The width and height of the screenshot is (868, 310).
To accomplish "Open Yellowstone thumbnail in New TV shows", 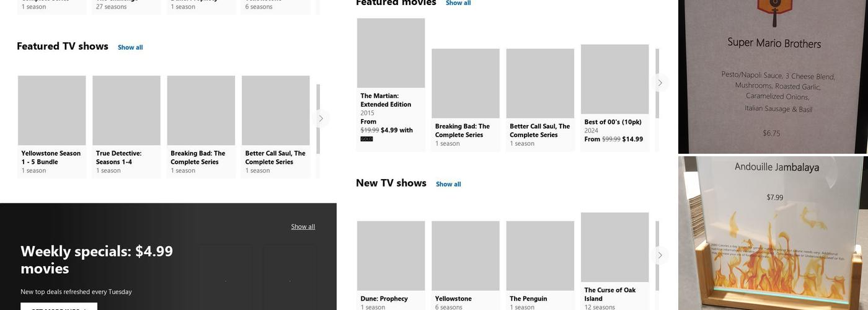I will pos(466,256).
